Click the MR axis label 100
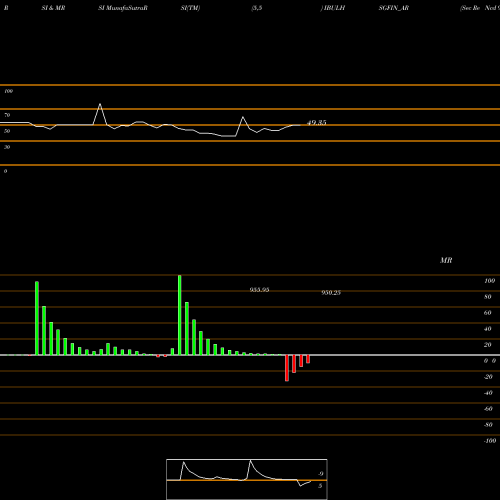500x500 pixels. tap(489, 281)
